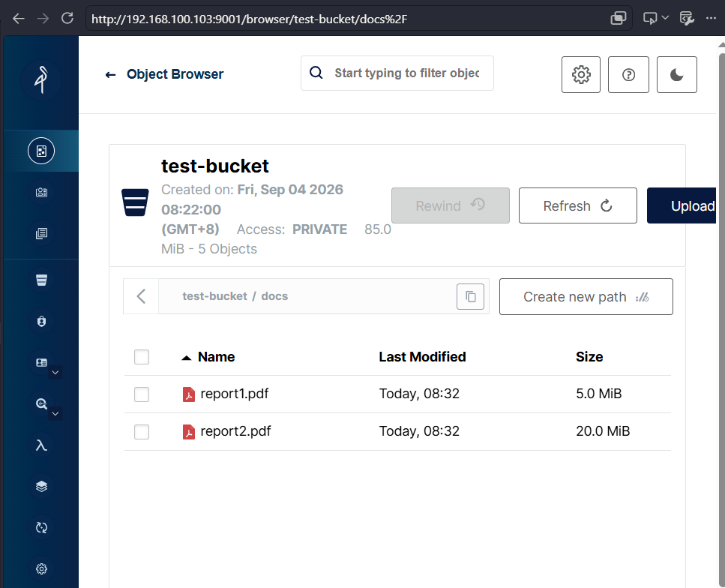Open Site Replication in the sidebar
The height and width of the screenshot is (588, 725).
[x=41, y=527]
